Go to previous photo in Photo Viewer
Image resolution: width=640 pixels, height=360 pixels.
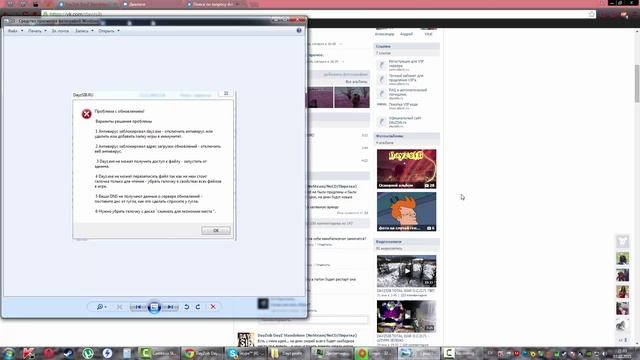(x=138, y=307)
